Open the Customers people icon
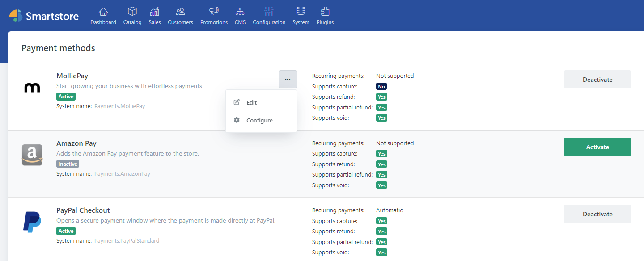The image size is (644, 261). point(180,12)
